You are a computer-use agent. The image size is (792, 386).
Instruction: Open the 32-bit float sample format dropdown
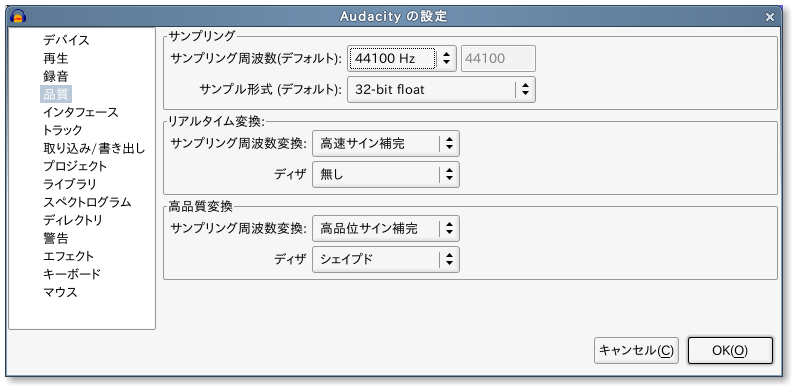pyautogui.click(x=441, y=90)
